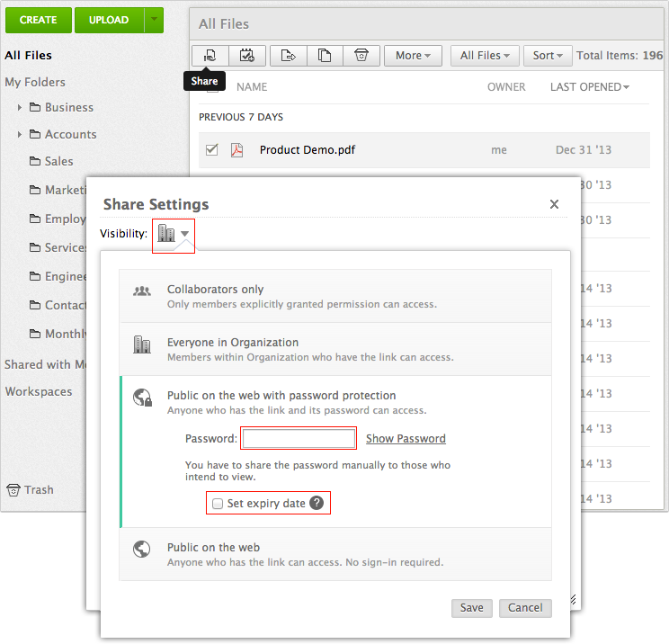This screenshot has height=644, width=669.
Task: Click the Create button
Action: point(39,20)
